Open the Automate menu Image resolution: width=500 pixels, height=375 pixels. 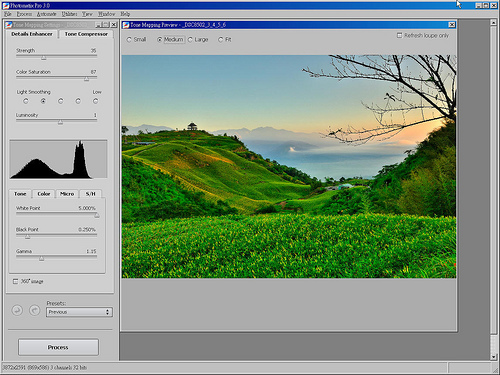click(47, 14)
